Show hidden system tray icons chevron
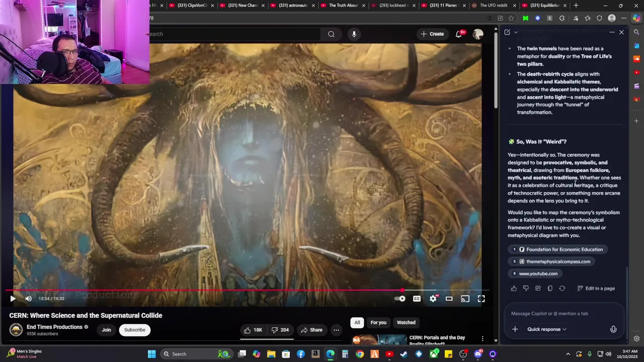 point(568,354)
